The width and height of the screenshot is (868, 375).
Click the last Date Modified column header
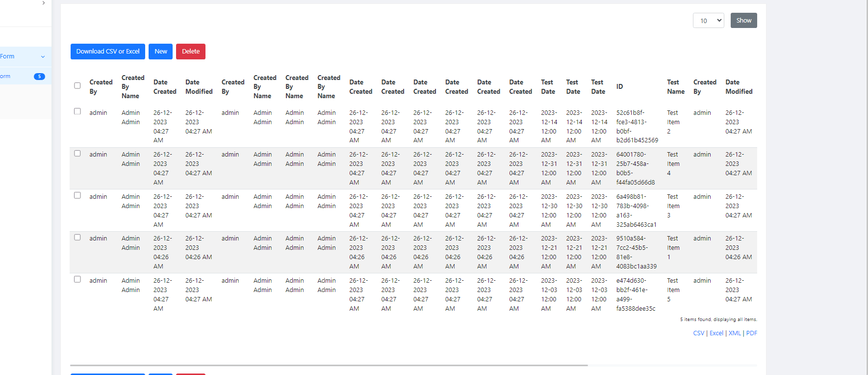[x=739, y=87]
